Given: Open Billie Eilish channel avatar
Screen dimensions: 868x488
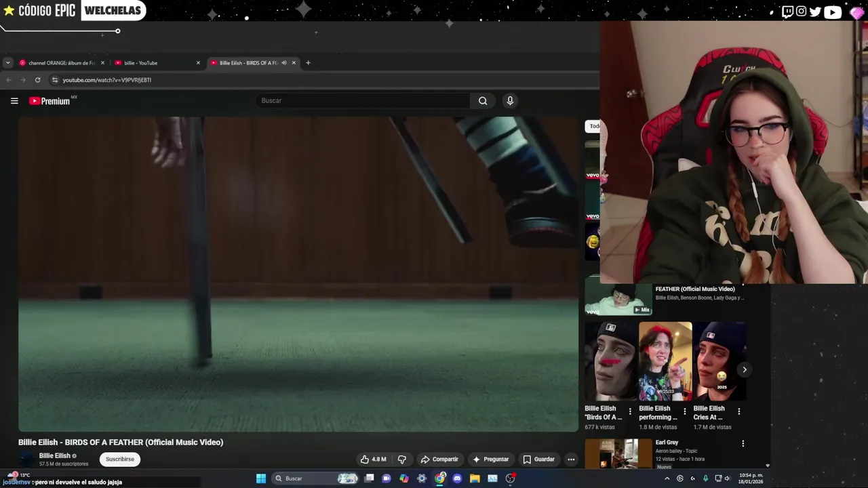Looking at the screenshot, I should pyautogui.click(x=26, y=460).
